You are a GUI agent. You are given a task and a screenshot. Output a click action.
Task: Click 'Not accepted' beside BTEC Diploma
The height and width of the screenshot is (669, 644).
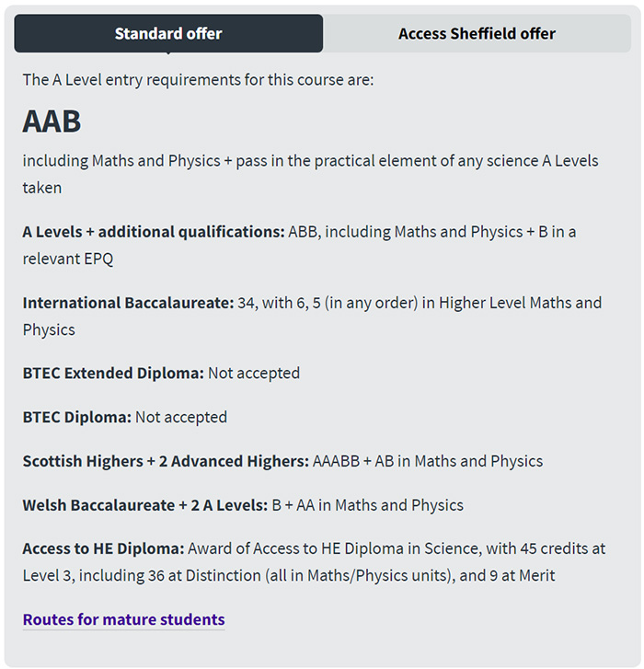181,417
